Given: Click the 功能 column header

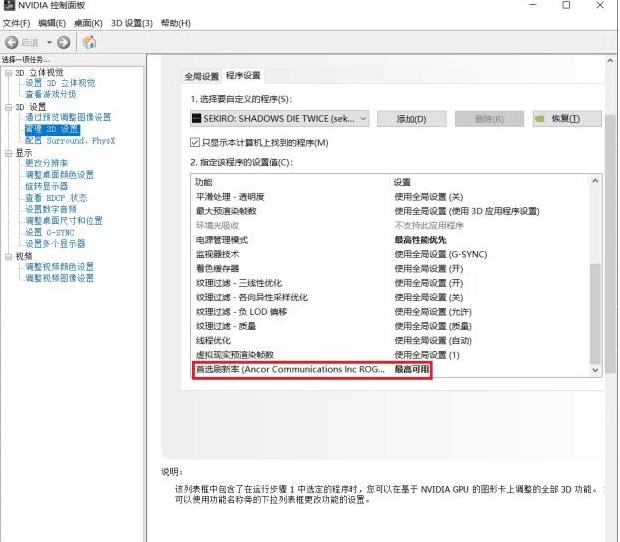Looking at the screenshot, I should point(204,182).
